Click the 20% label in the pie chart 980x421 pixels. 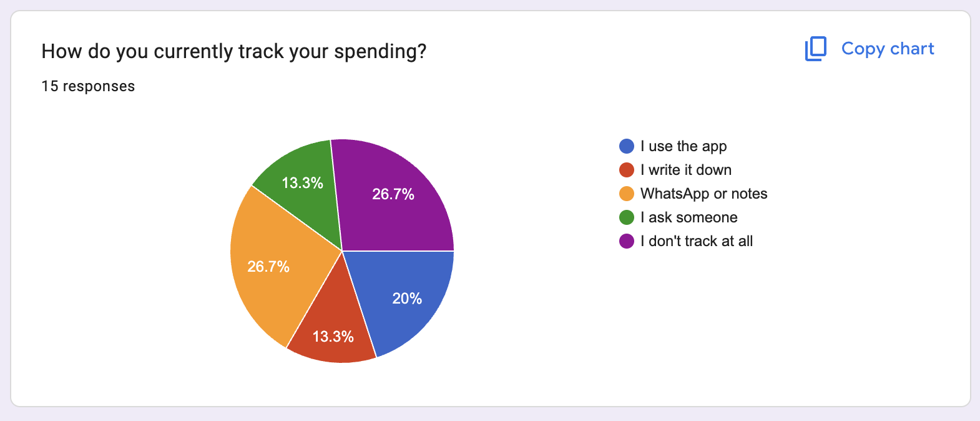click(x=407, y=299)
